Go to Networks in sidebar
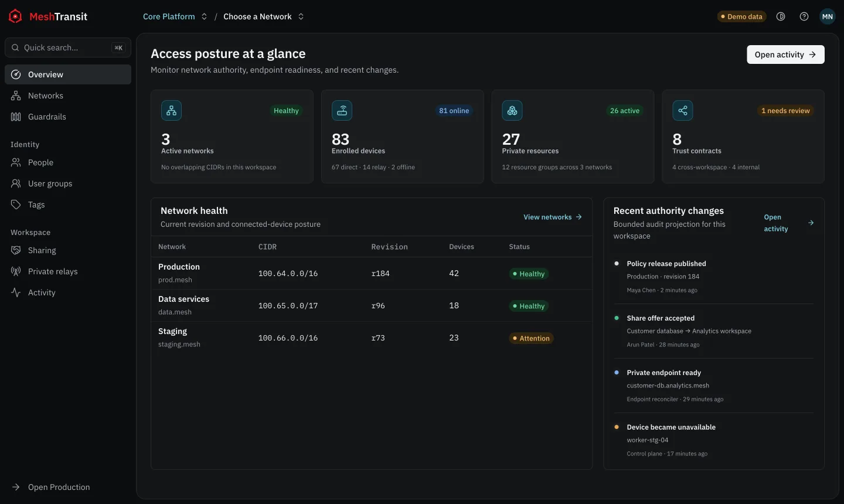This screenshot has height=504, width=844. [x=68, y=96]
